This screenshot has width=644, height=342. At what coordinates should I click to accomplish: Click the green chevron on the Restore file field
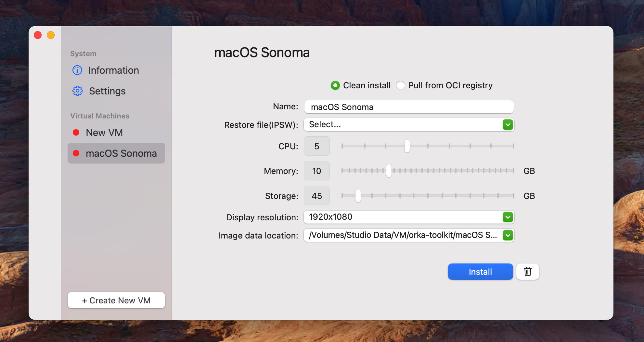(507, 124)
